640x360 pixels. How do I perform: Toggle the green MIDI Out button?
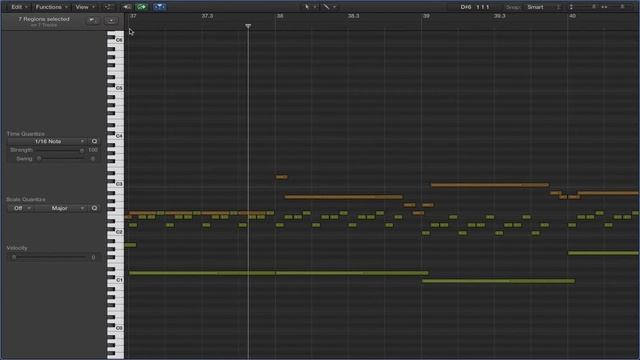[142, 7]
